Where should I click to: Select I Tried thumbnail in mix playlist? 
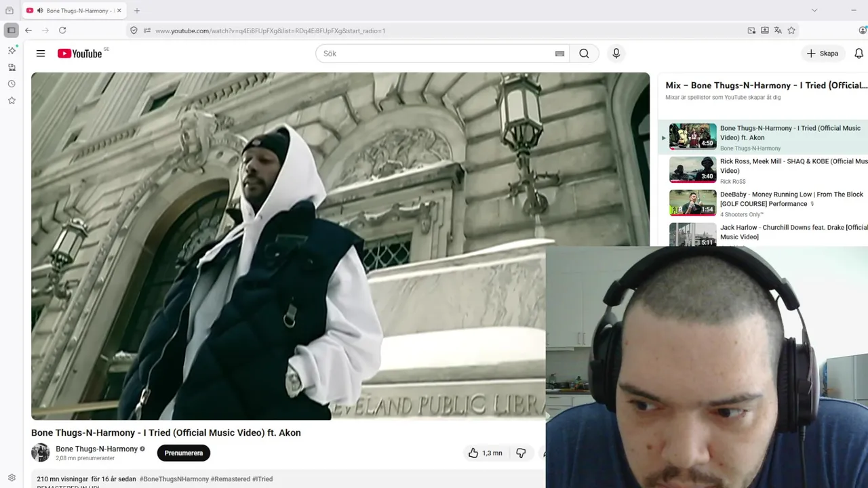692,136
